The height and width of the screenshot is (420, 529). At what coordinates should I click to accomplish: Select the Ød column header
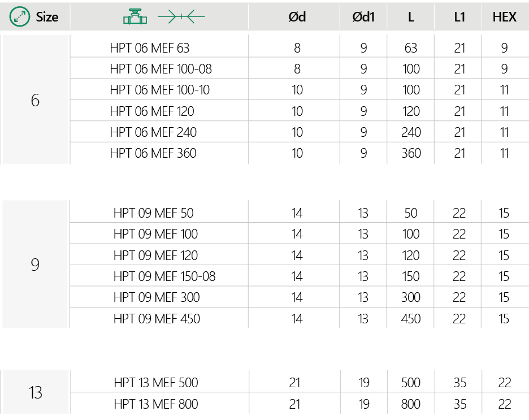(297, 17)
